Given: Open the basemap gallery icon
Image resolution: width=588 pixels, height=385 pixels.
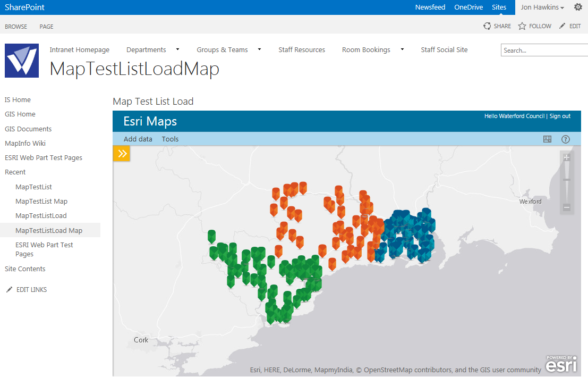Looking at the screenshot, I should (x=547, y=139).
